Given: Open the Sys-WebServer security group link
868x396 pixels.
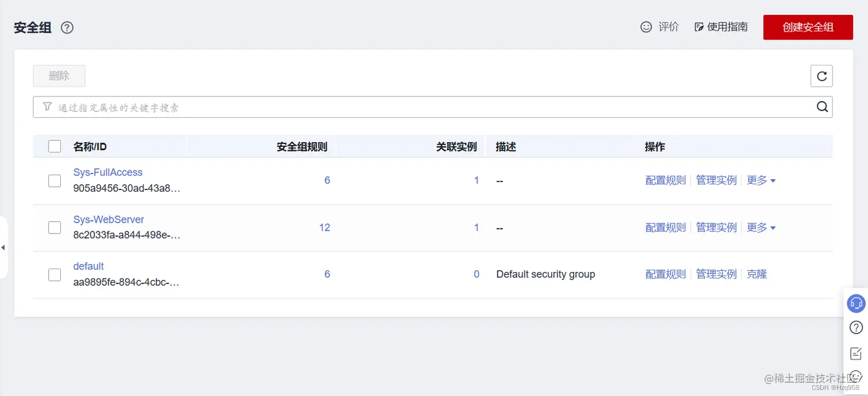Looking at the screenshot, I should [108, 219].
